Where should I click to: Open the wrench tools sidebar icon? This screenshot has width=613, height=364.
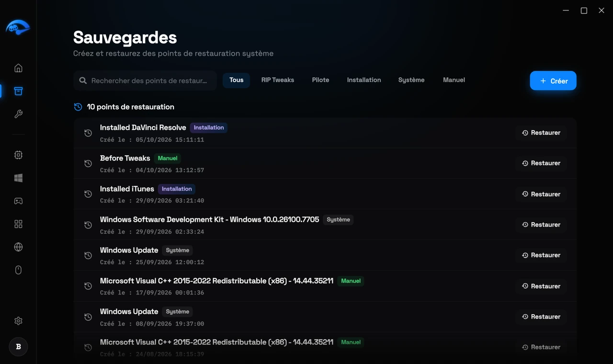[18, 114]
